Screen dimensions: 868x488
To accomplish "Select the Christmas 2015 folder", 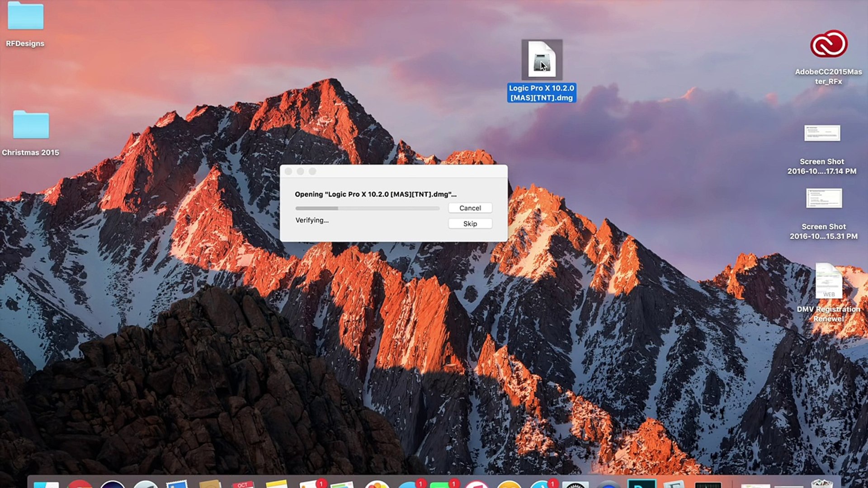I will [x=31, y=125].
